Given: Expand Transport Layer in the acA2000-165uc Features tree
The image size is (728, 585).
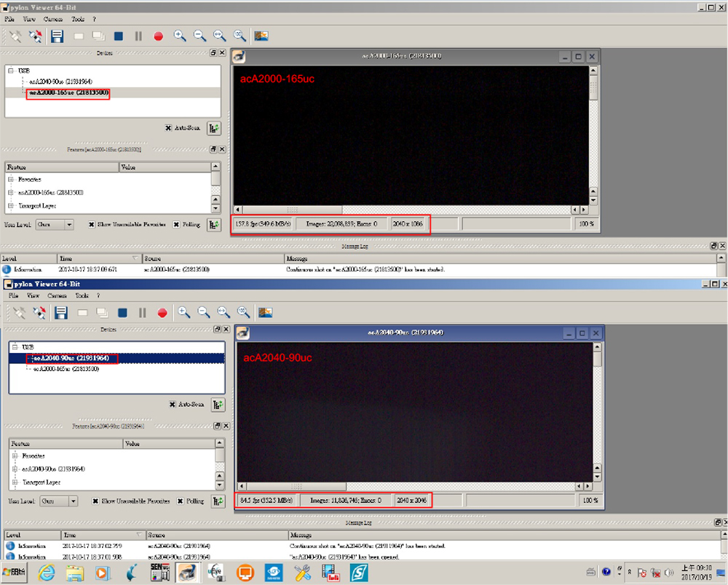Looking at the screenshot, I should pyautogui.click(x=11, y=206).
